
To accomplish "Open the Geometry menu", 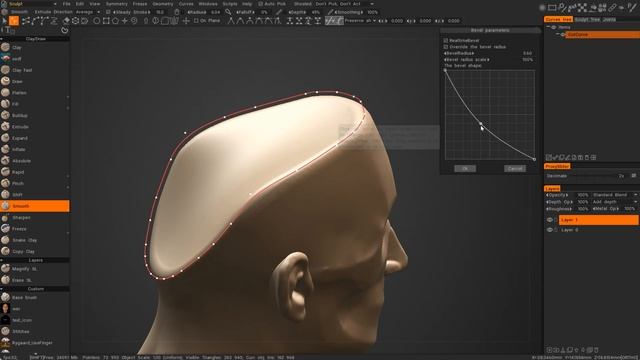I will click(163, 4).
